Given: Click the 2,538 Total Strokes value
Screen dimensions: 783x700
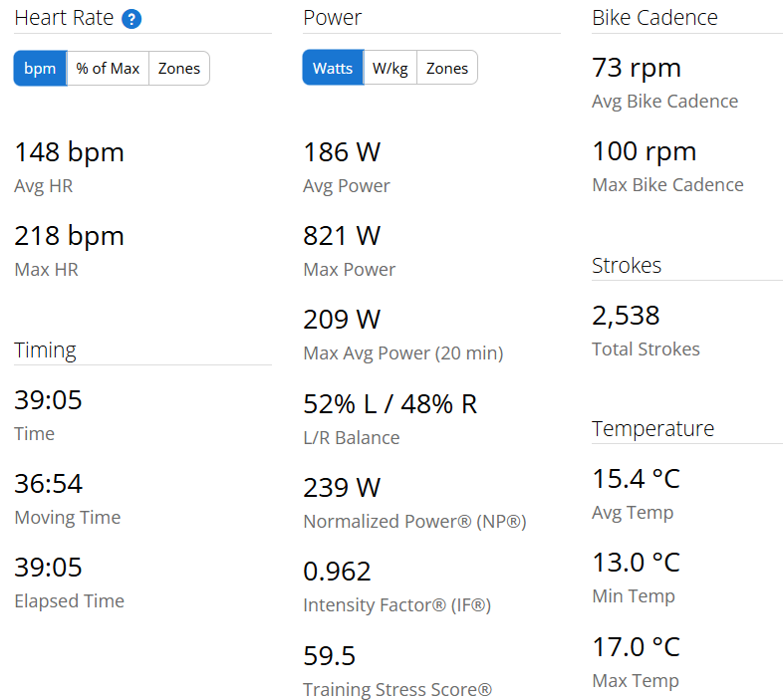Looking at the screenshot, I should pos(626,316).
